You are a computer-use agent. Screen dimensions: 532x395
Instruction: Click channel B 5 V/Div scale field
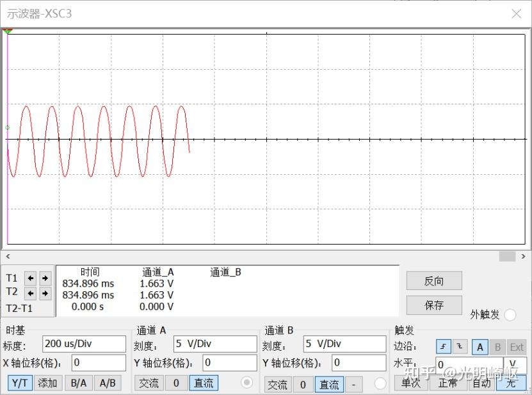coord(344,344)
